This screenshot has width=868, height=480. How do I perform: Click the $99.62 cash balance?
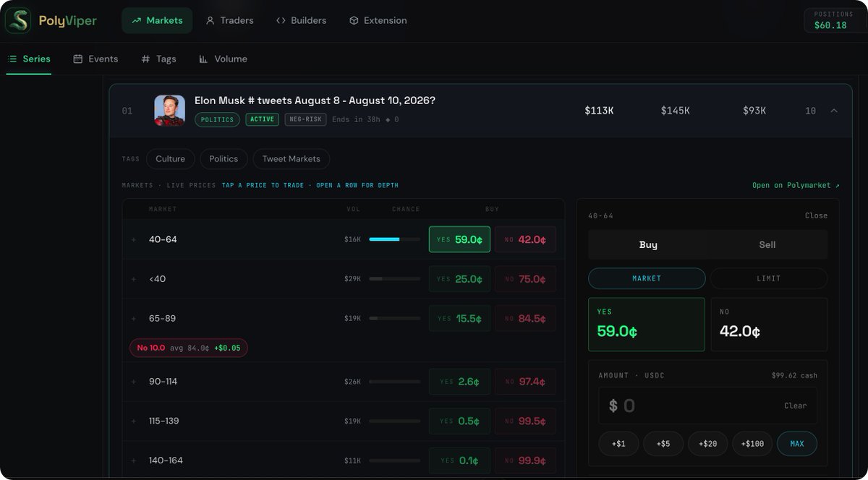(794, 375)
